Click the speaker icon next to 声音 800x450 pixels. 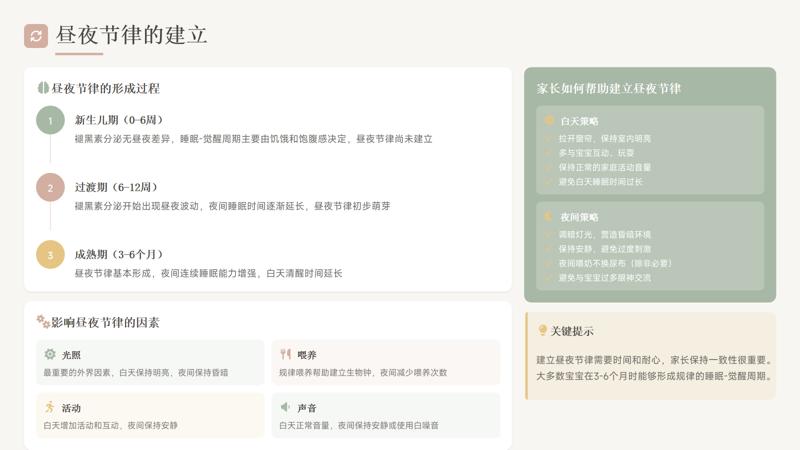[x=286, y=407]
